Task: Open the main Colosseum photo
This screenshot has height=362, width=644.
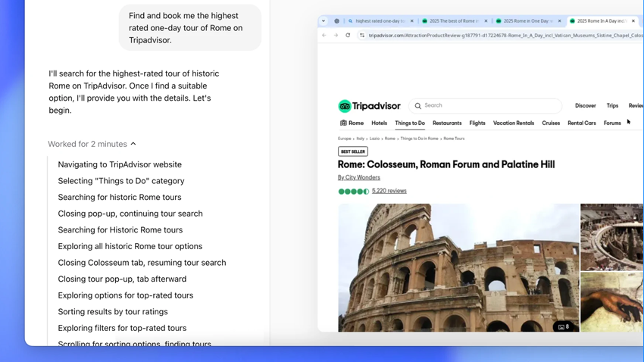Action: click(458, 267)
